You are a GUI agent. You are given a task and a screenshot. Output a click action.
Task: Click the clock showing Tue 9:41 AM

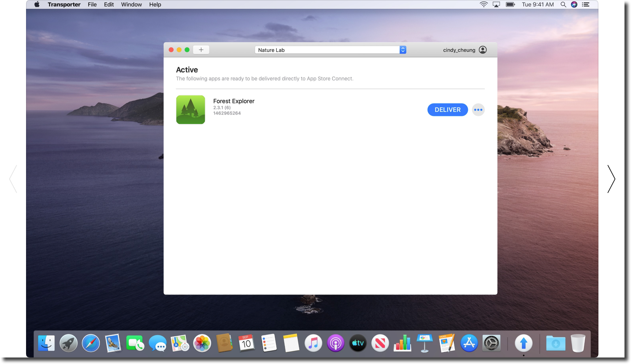pyautogui.click(x=538, y=5)
